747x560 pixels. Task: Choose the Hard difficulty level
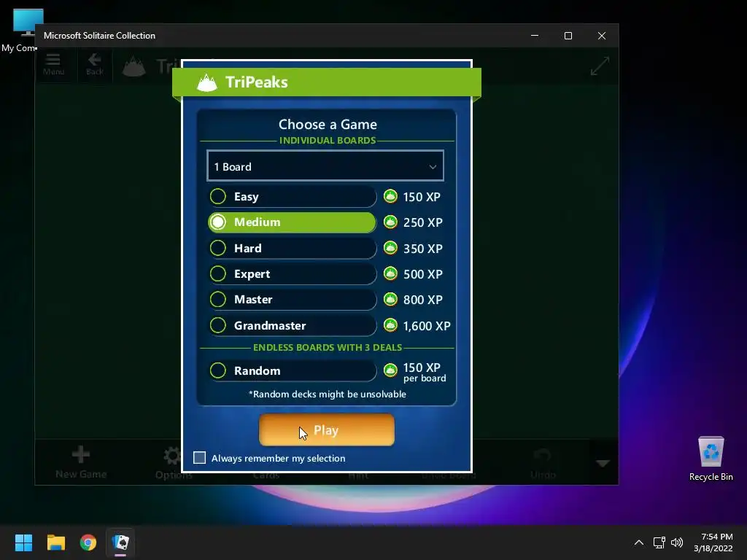coord(292,248)
